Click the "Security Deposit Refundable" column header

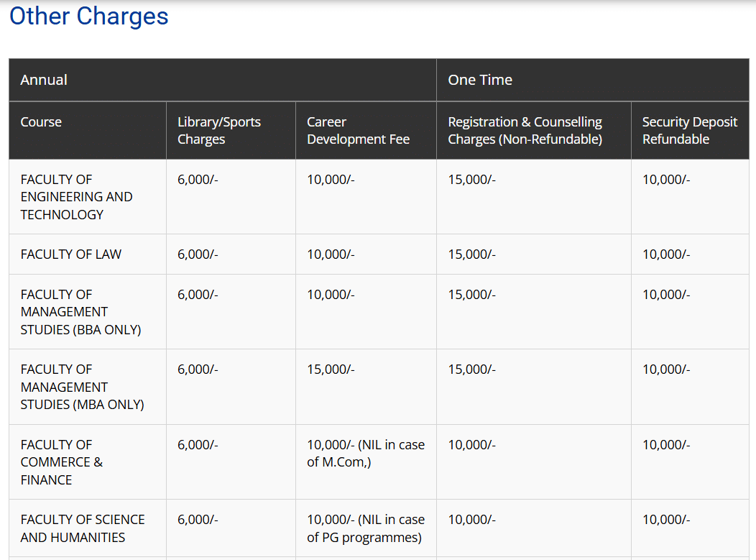(x=689, y=131)
